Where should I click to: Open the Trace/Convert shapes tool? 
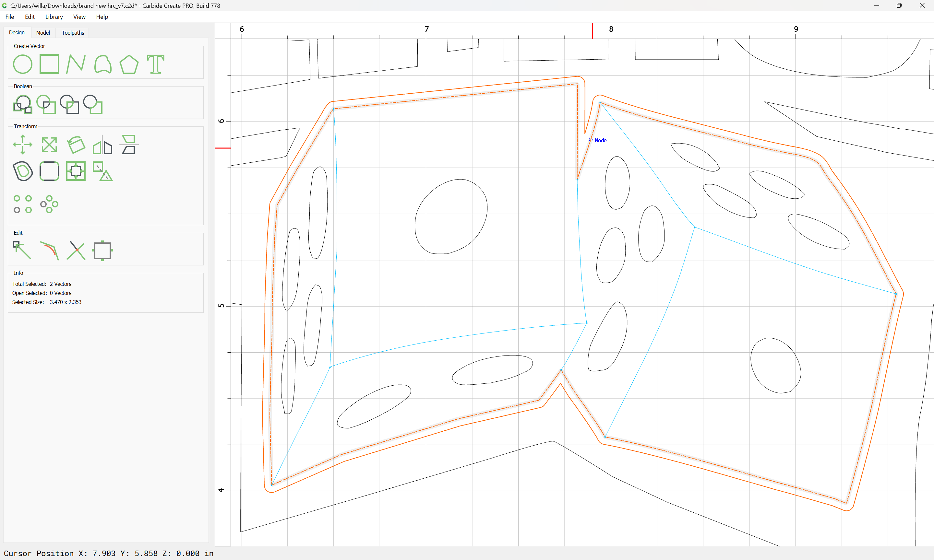tap(102, 171)
